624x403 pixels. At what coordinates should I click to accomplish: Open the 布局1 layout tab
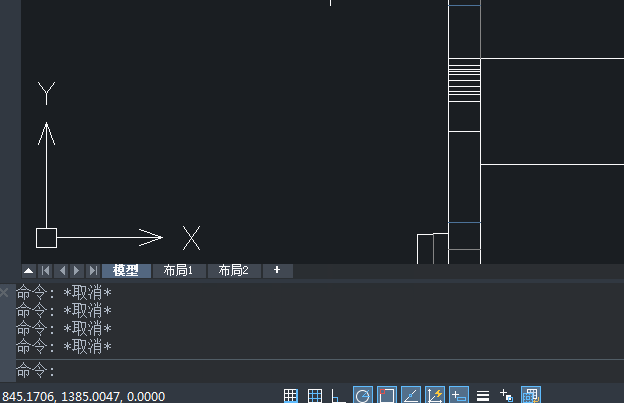click(178, 270)
